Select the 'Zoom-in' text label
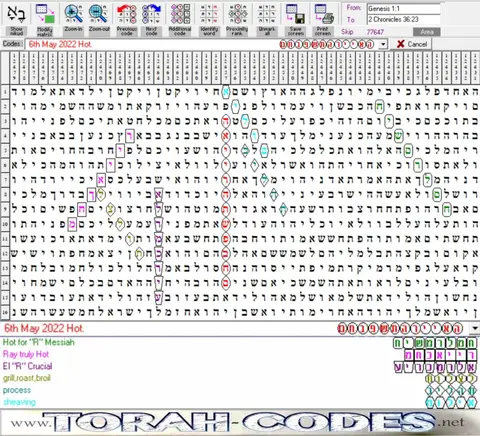This screenshot has width=480, height=436. click(73, 29)
